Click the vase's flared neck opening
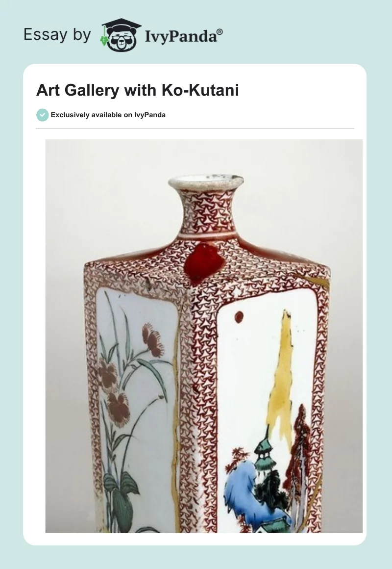 tap(206, 181)
